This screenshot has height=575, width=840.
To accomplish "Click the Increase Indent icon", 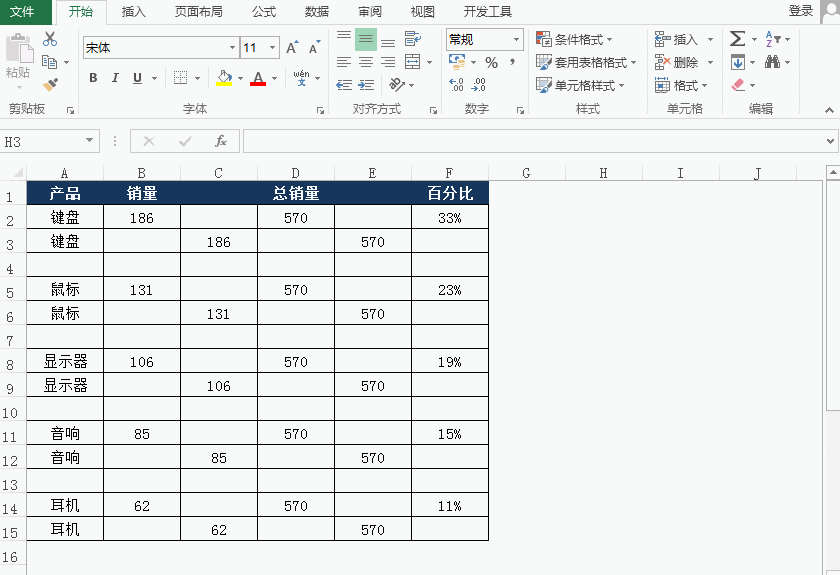I will pyautogui.click(x=366, y=85).
